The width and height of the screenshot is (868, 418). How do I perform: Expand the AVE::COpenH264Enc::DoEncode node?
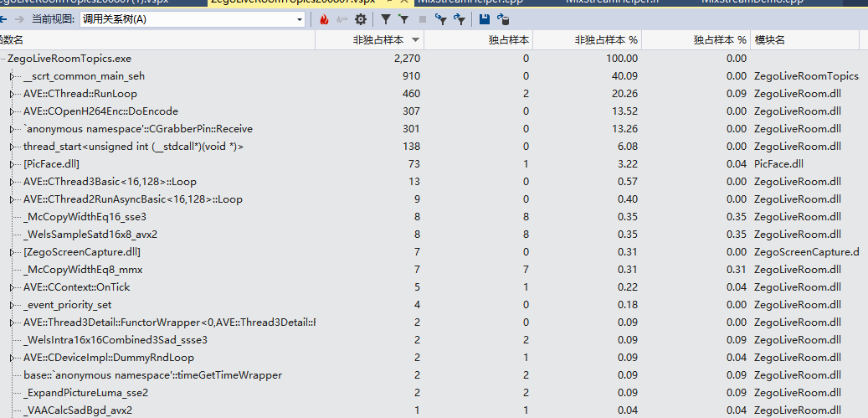click(x=13, y=112)
